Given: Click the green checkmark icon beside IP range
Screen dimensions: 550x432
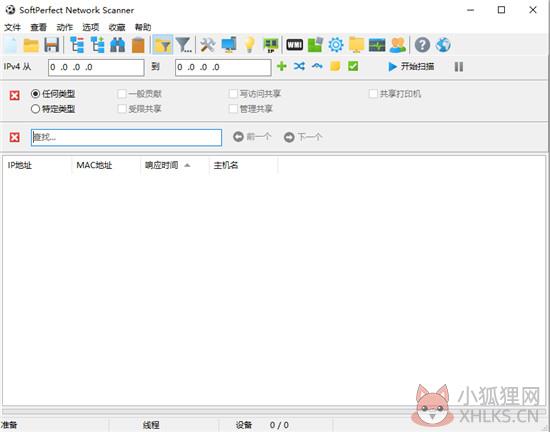Looking at the screenshot, I should pos(353,66).
